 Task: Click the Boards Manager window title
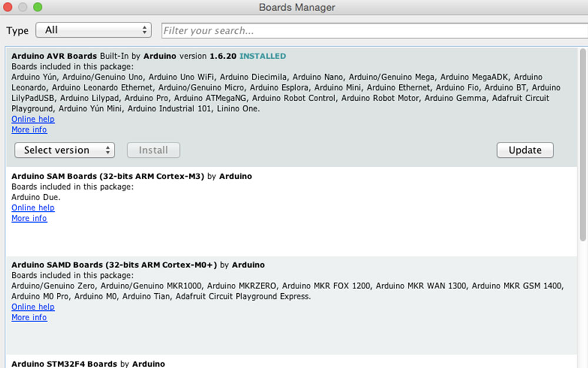(x=296, y=7)
